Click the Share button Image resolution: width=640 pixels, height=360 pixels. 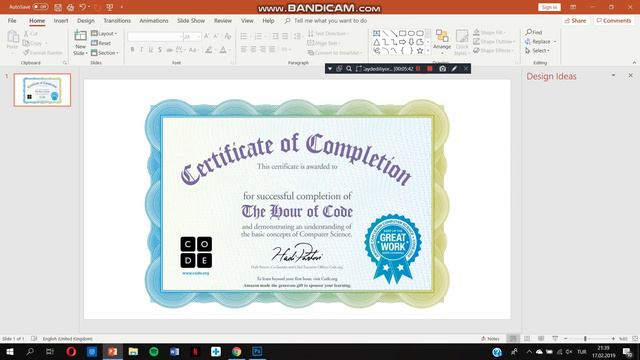[575, 20]
